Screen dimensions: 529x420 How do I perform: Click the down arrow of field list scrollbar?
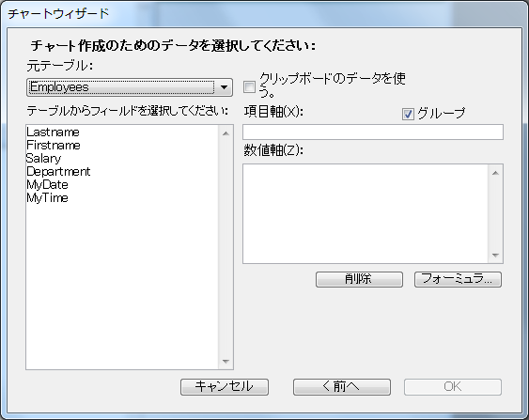226,362
